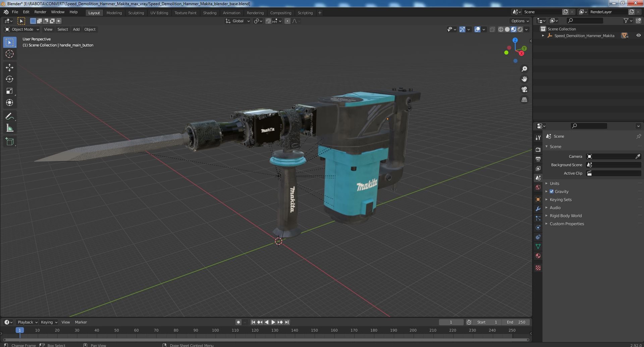Viewport: 644px width, 347px height.
Task: Open the viewport Add menu
Action: click(x=76, y=30)
